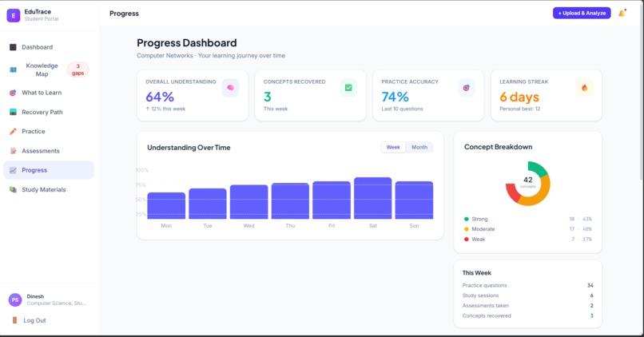Click the Knowledge Map book icon
644x337 pixels.
[13, 69]
